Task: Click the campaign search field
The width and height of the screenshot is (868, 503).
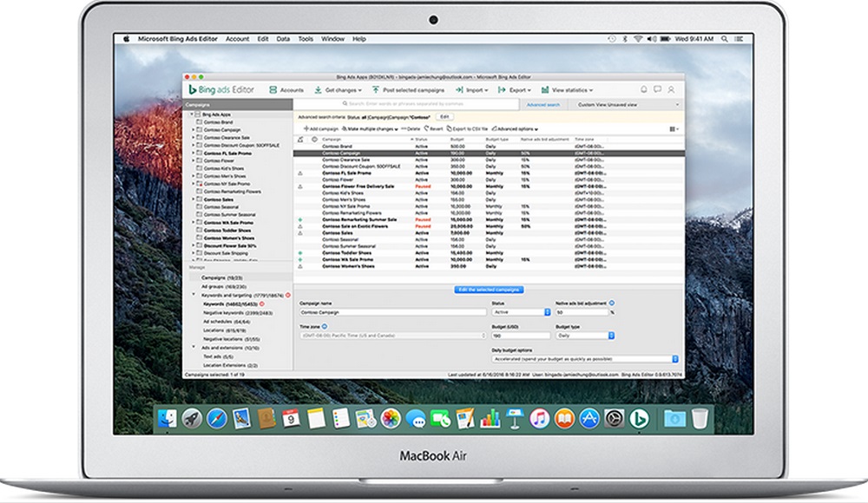Action: pyautogui.click(x=407, y=104)
